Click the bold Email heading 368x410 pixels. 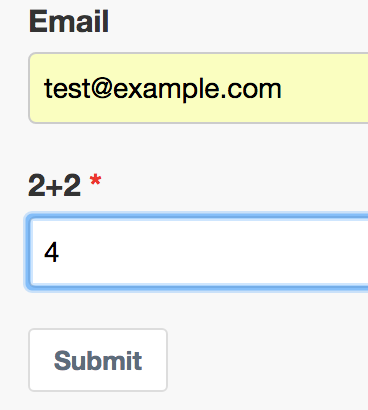(x=69, y=22)
